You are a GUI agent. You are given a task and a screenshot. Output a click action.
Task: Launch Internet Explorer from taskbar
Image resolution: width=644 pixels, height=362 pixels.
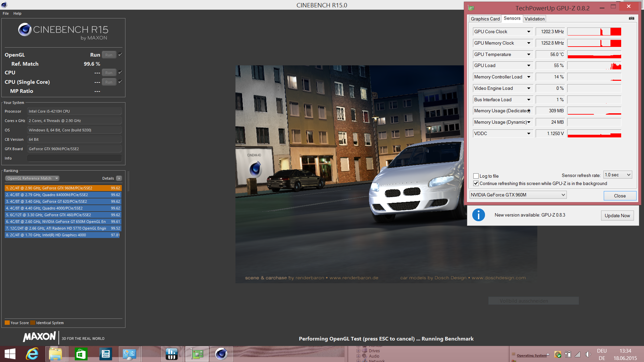click(32, 354)
